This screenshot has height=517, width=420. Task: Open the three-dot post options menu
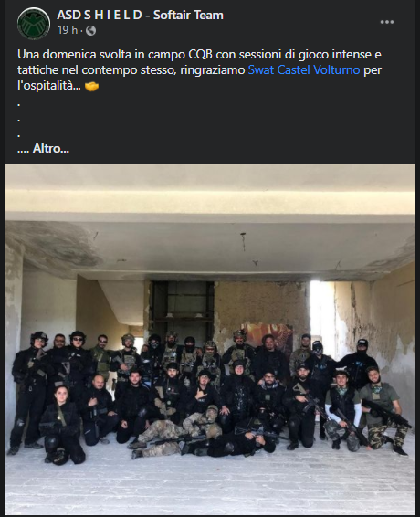[x=387, y=22]
